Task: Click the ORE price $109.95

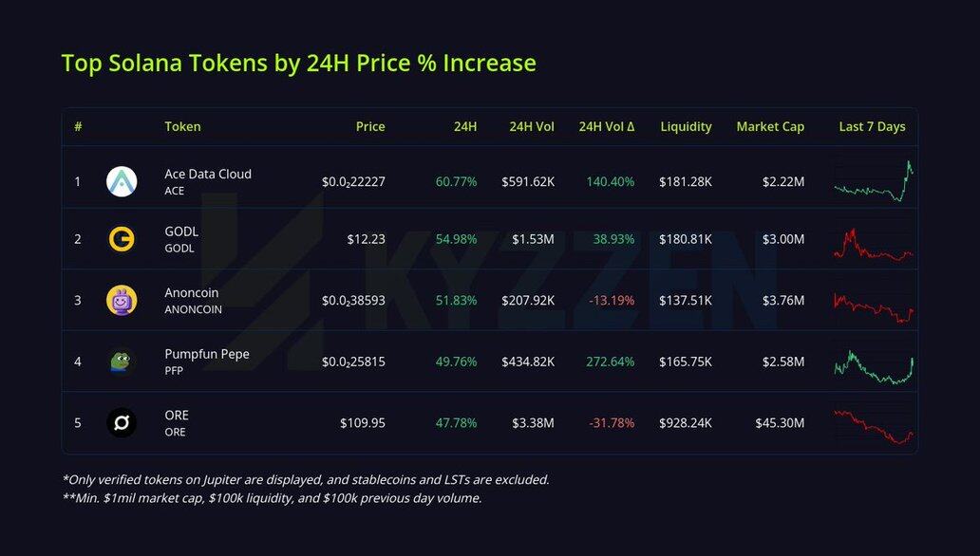Action: click(x=363, y=422)
